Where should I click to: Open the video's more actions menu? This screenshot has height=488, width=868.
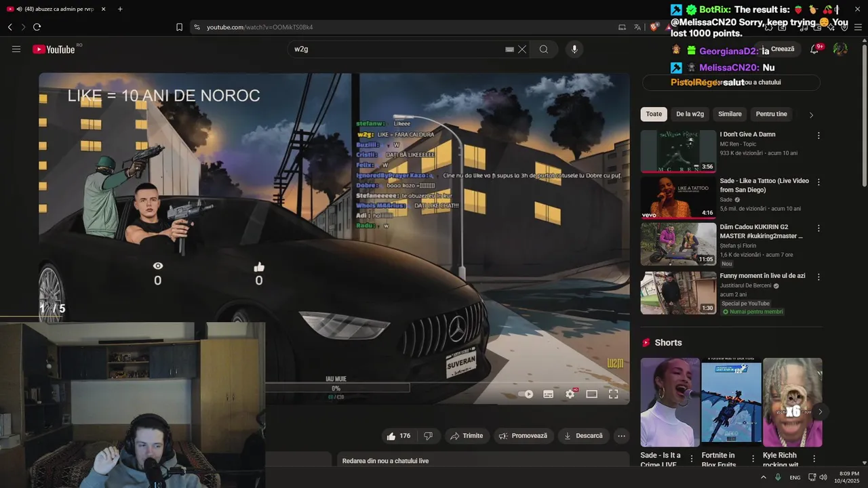pyautogui.click(x=621, y=436)
